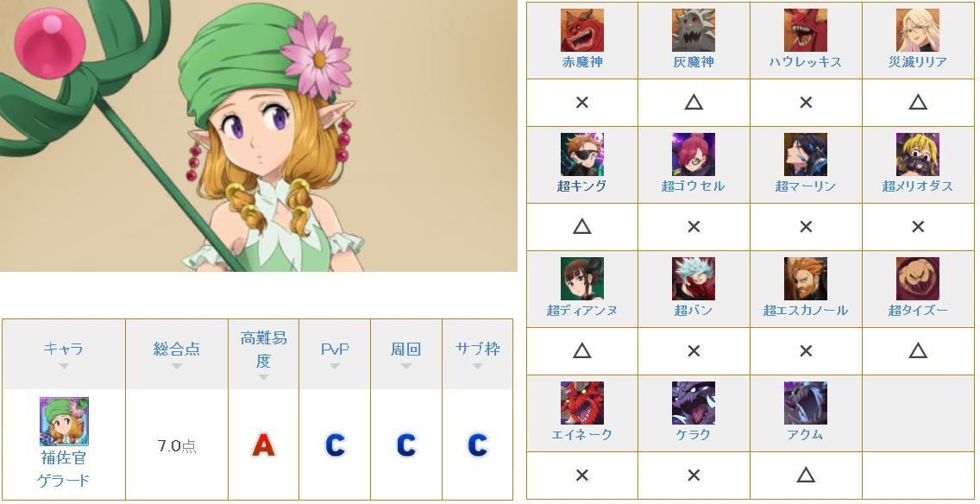The width and height of the screenshot is (980, 504).
Task: Open the 超マーリン character icon
Action: point(806,154)
